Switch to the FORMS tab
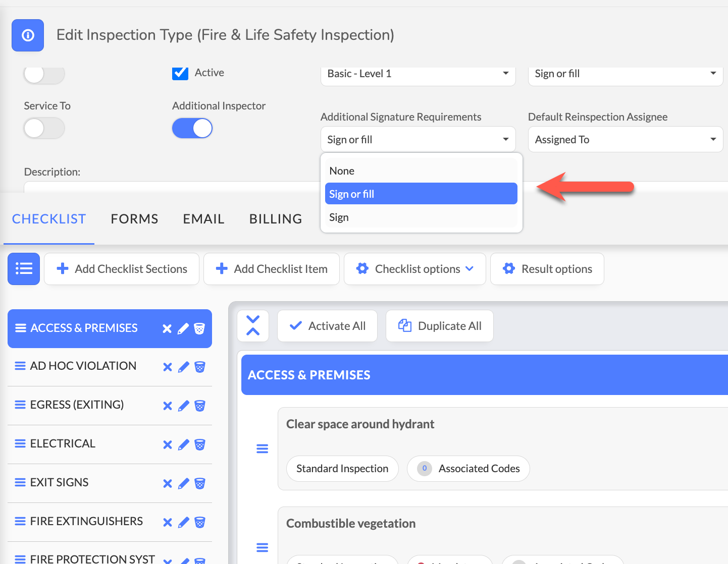This screenshot has width=728, height=564. point(134,219)
